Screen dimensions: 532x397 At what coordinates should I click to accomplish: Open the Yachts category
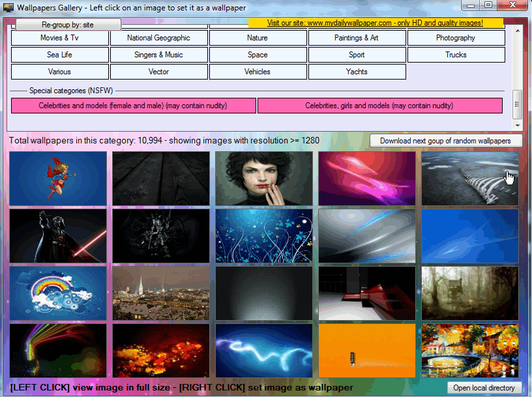357,72
